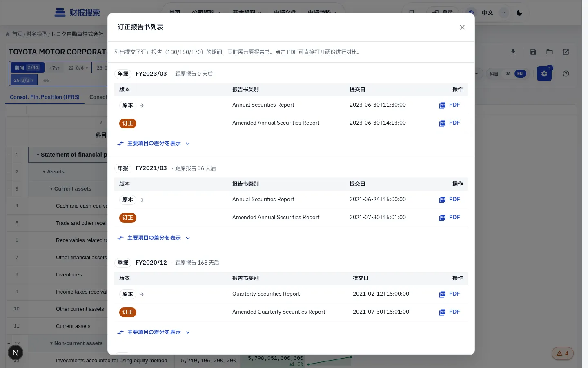
Task: Click the home icon in breadcrumb
Action: coord(8,34)
